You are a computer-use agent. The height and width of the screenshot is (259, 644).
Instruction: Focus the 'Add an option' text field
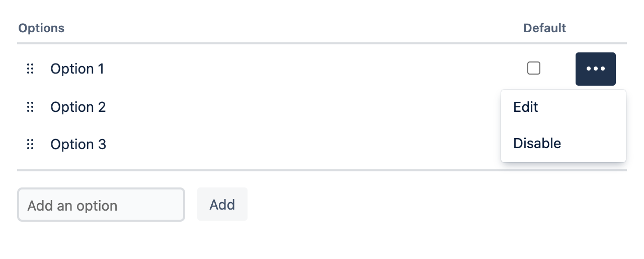click(x=101, y=205)
